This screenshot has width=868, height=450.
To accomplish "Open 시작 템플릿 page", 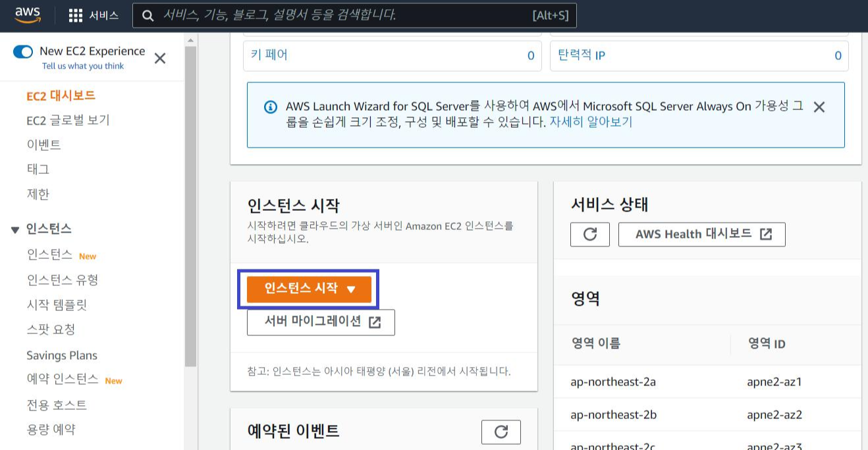I will pos(57,305).
